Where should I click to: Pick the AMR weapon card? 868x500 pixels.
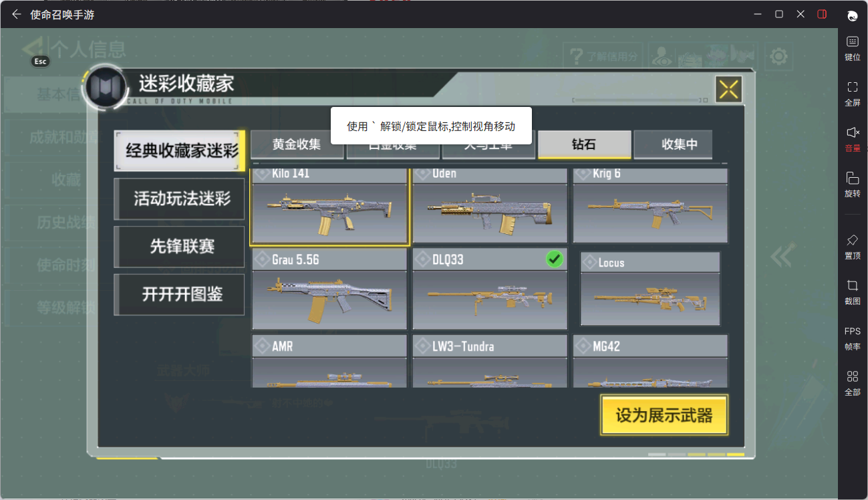click(x=329, y=362)
